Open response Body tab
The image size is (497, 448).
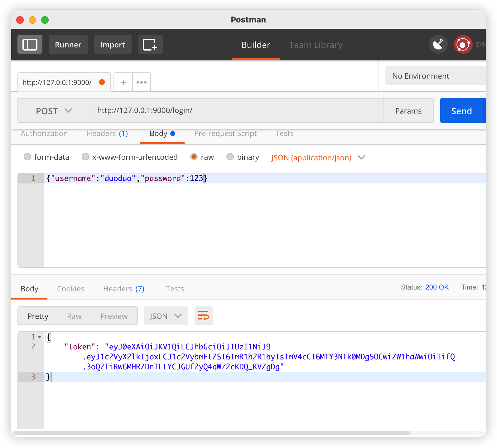29,289
